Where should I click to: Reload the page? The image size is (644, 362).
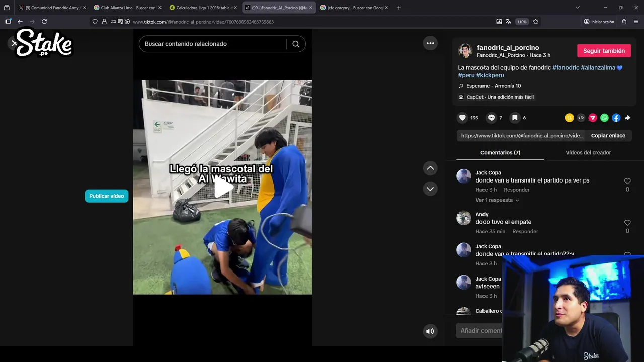[x=44, y=22]
